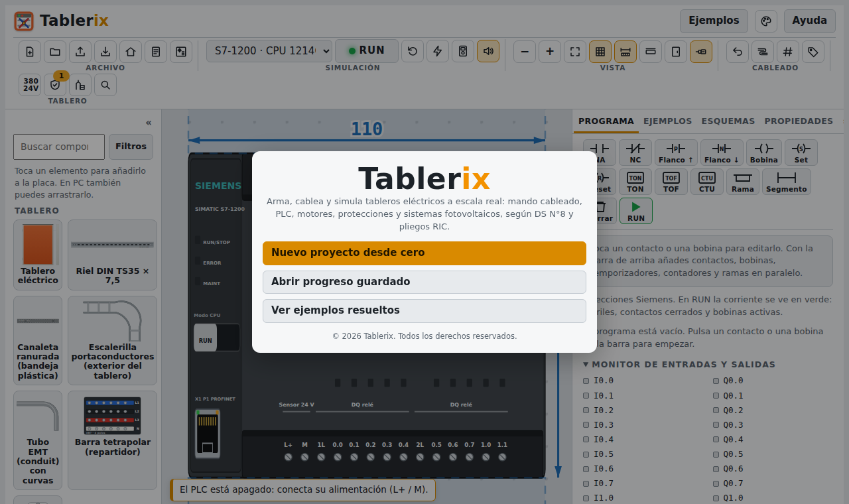Zoom out with the minus button
Viewport: 849px width, 504px height.
[525, 51]
